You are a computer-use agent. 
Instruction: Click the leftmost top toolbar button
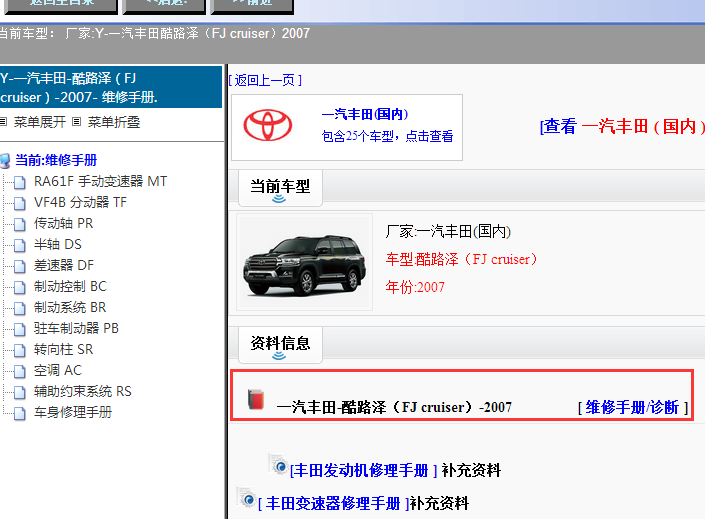tap(62, 6)
